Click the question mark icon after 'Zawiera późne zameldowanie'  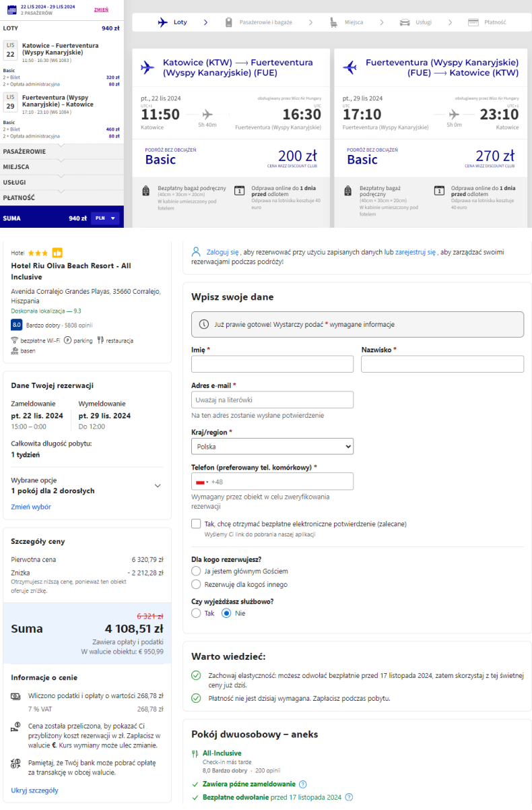click(302, 784)
